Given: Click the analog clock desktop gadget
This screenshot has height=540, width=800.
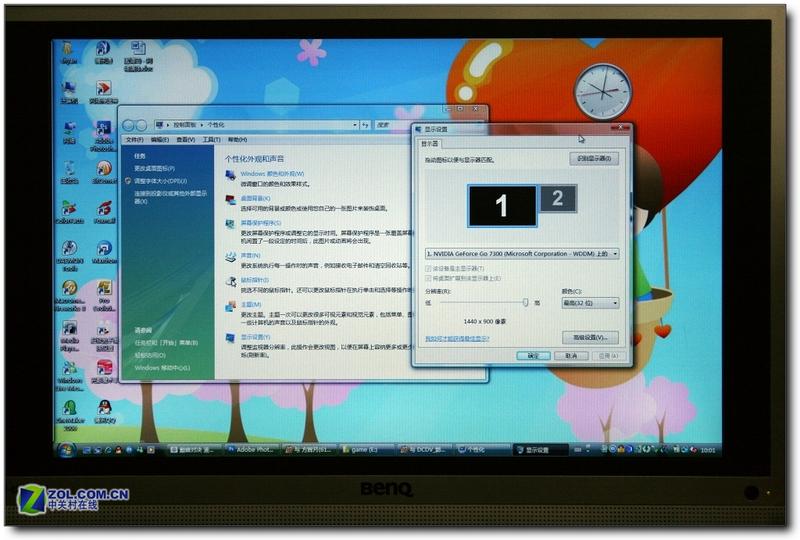Looking at the screenshot, I should click(x=603, y=91).
